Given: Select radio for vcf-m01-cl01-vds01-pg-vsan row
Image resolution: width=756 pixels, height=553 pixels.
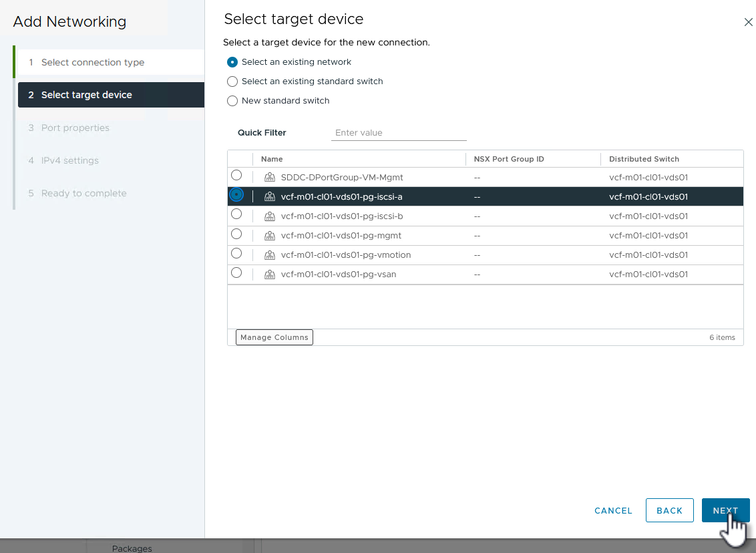Looking at the screenshot, I should (236, 273).
